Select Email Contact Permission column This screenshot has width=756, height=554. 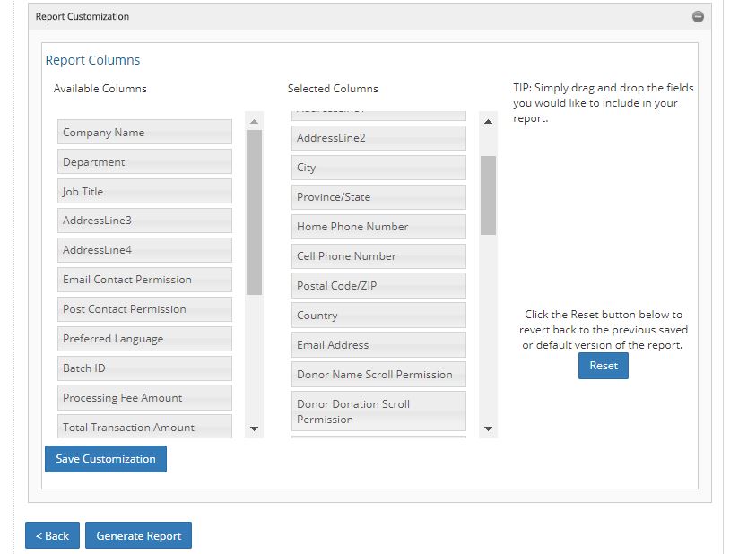point(144,280)
